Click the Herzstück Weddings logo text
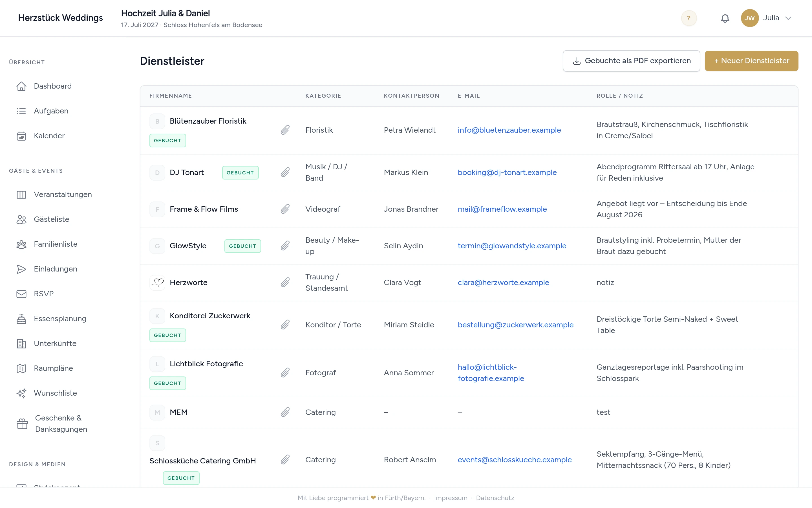 coord(60,18)
